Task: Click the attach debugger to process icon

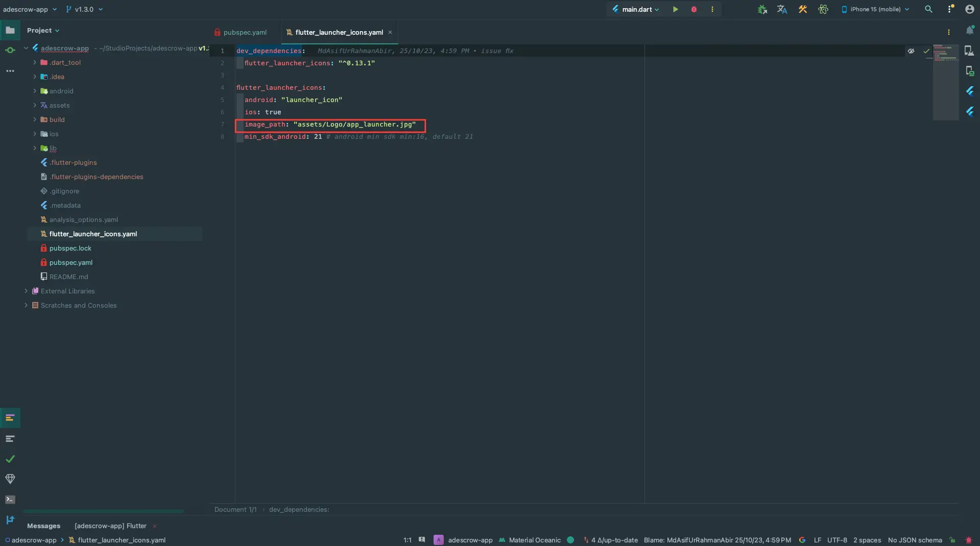Action: pos(762,9)
